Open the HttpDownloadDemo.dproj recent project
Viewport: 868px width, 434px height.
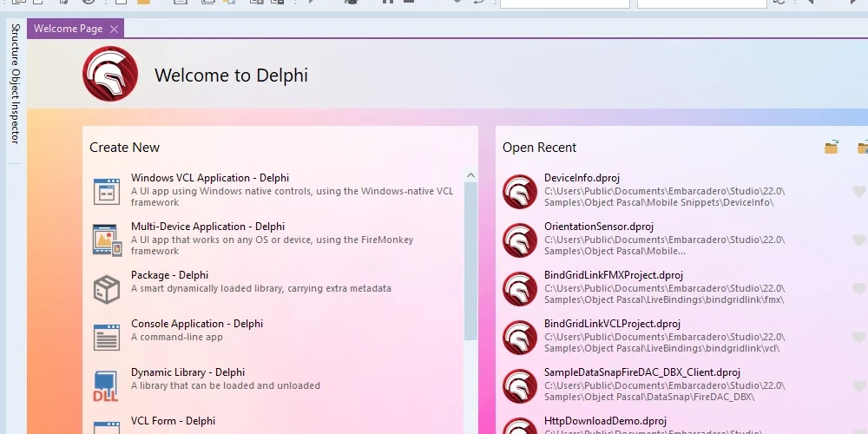tap(605, 421)
